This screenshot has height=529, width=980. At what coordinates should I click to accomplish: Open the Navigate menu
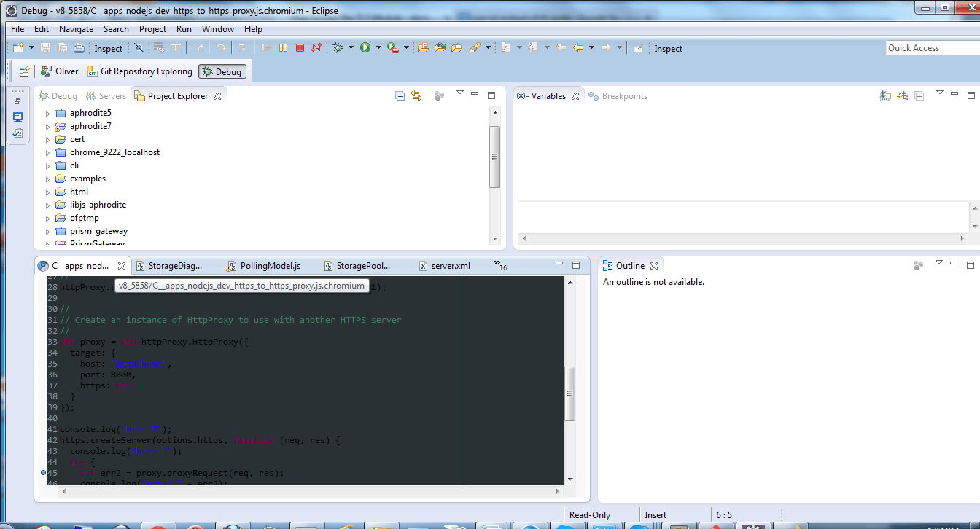(x=76, y=29)
